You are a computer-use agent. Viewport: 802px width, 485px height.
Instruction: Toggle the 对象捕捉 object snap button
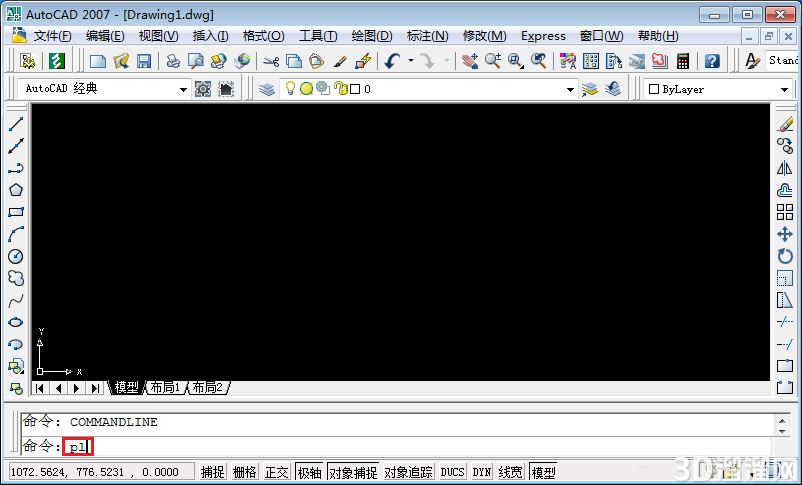pyautogui.click(x=353, y=472)
